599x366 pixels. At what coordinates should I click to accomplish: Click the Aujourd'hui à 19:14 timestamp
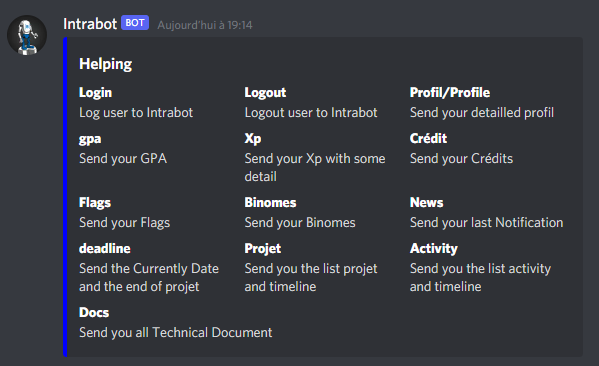point(205,25)
